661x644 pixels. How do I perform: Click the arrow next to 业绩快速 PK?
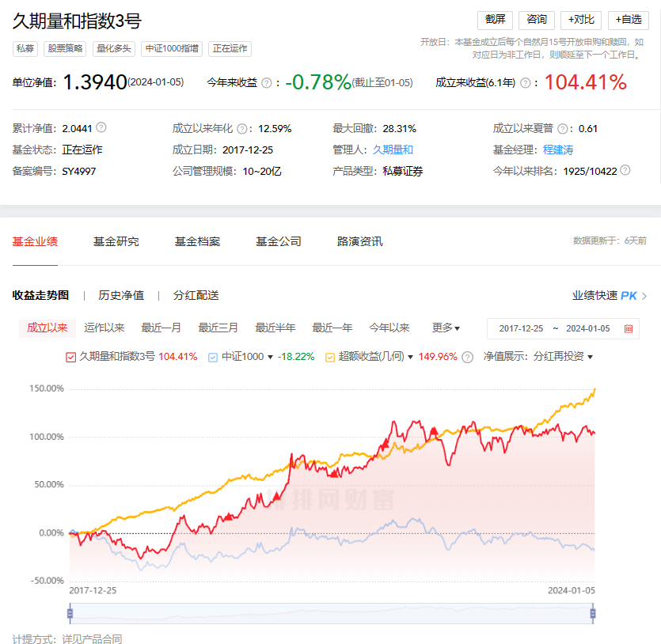pos(644,296)
